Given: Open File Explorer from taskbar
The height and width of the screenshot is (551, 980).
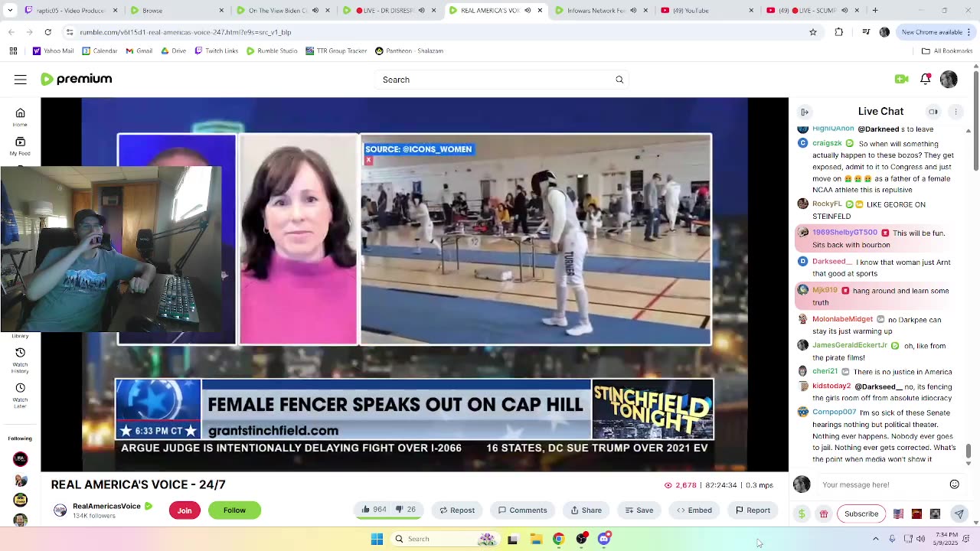Looking at the screenshot, I should pos(536,539).
